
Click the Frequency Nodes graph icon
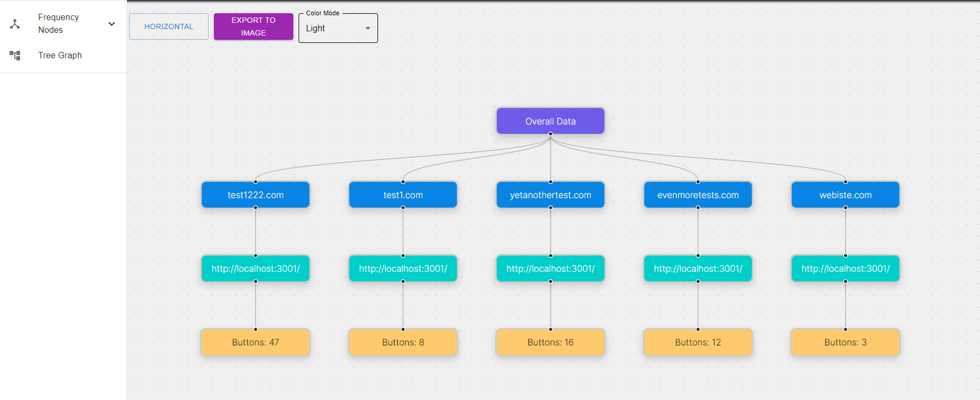point(15,24)
